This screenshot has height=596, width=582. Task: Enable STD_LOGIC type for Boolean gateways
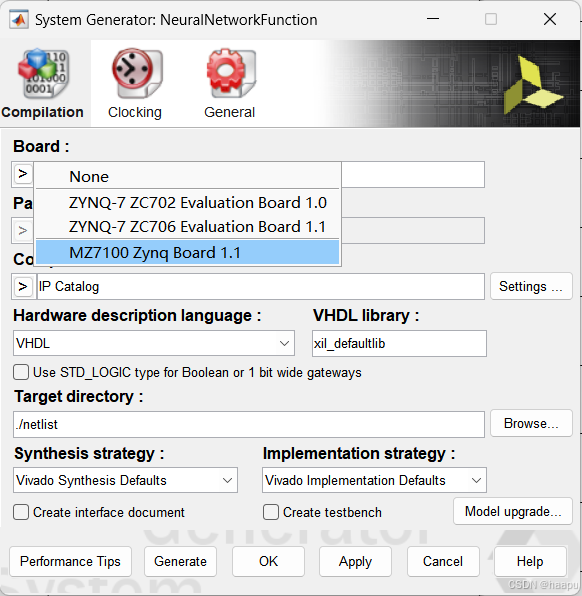pyautogui.click(x=21, y=372)
